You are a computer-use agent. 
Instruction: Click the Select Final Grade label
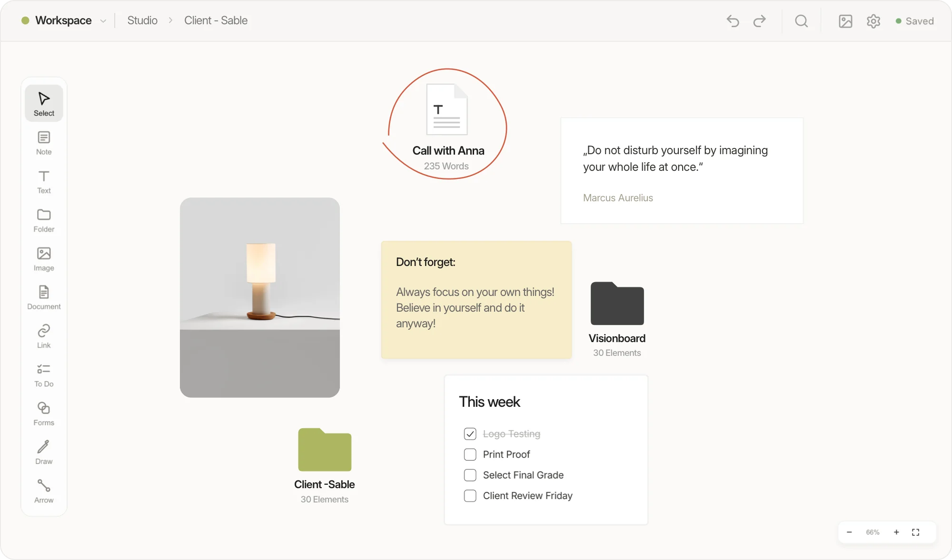click(x=523, y=475)
